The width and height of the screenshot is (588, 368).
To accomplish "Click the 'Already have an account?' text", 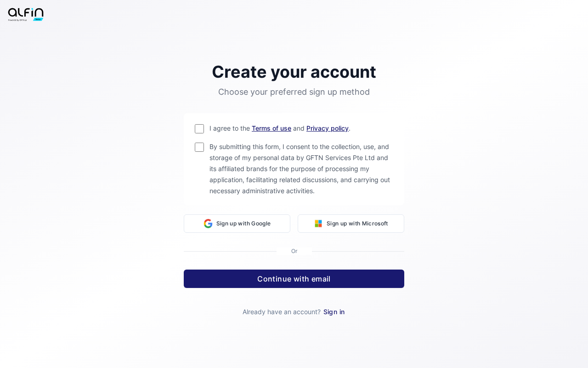I will [x=282, y=312].
